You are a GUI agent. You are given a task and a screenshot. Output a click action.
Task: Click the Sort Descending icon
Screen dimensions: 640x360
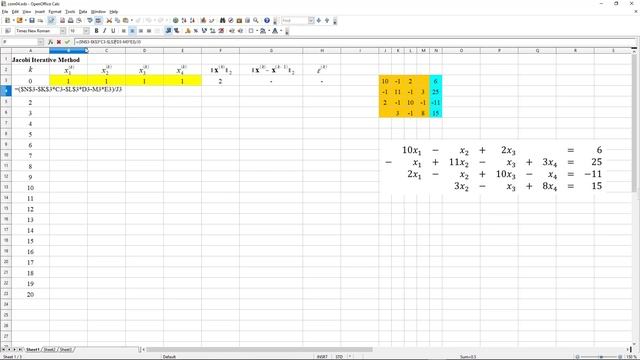[x=192, y=20]
